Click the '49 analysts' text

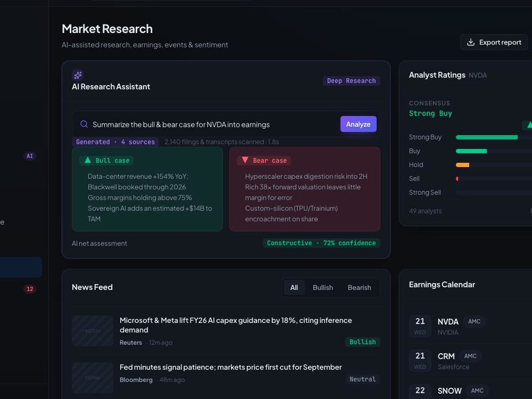pyautogui.click(x=425, y=211)
